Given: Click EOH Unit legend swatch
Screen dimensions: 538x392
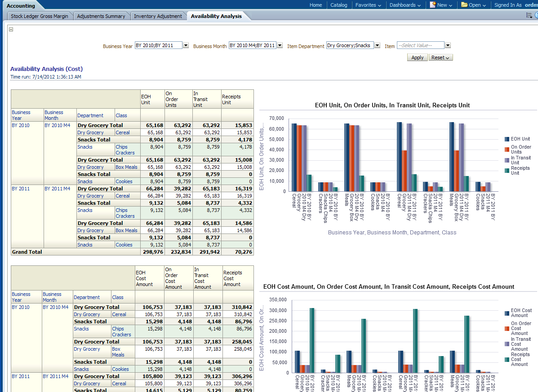Looking at the screenshot, I should pyautogui.click(x=507, y=139).
